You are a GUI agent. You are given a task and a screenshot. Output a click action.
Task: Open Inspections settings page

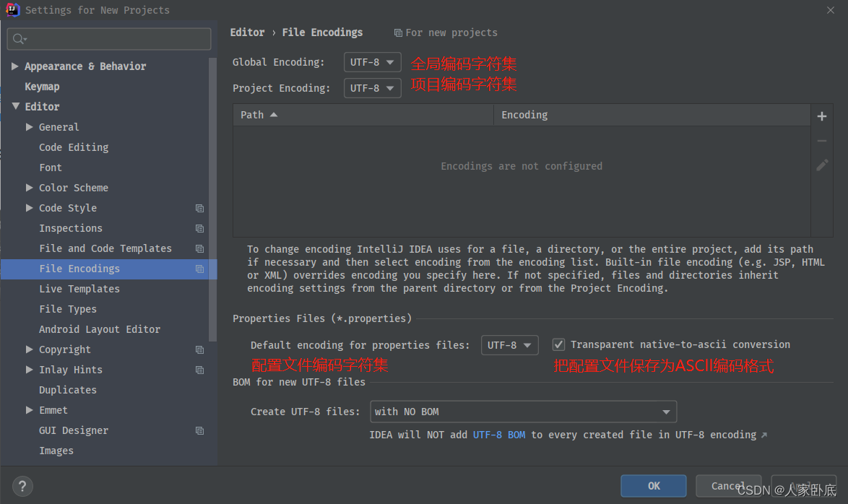pyautogui.click(x=71, y=228)
